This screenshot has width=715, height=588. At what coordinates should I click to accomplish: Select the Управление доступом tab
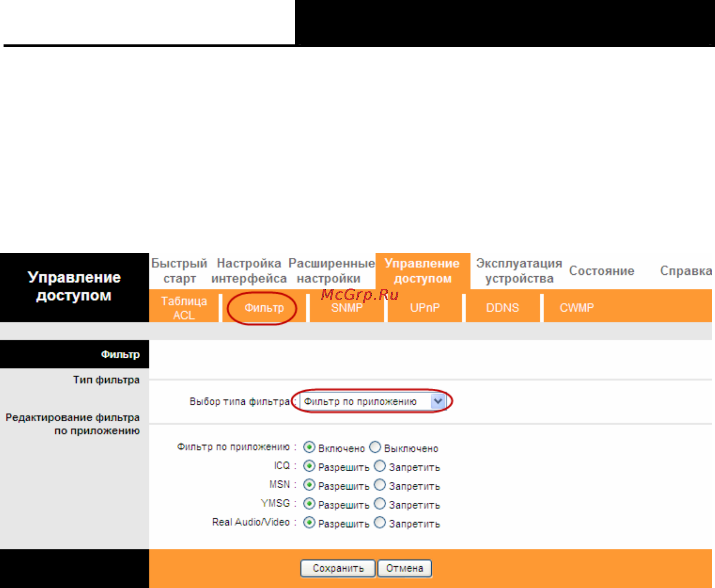tap(423, 271)
